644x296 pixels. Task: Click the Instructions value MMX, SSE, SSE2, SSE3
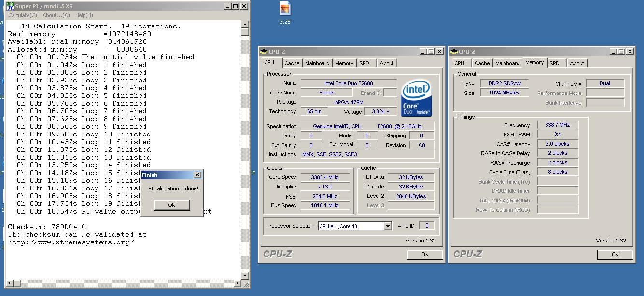tap(367, 154)
